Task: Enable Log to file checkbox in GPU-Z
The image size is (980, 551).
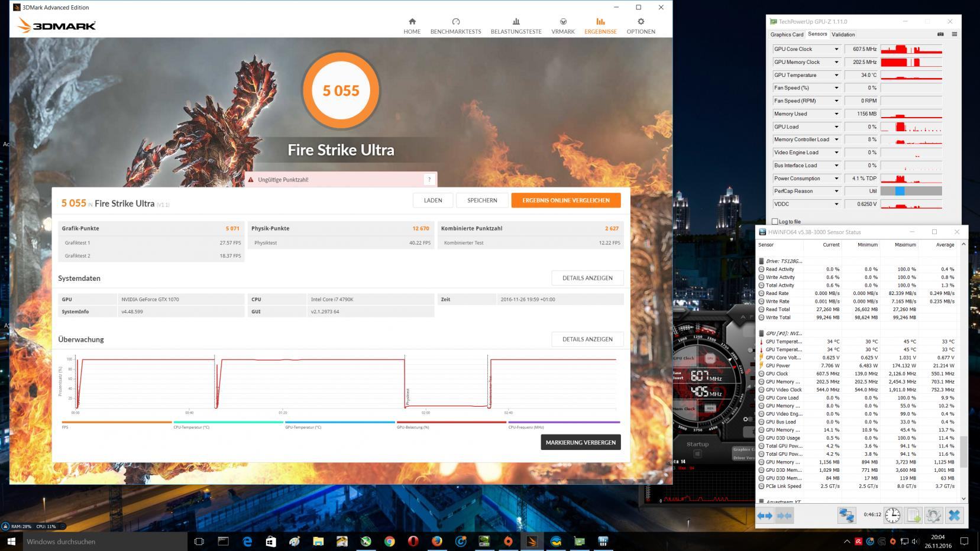Action: tap(775, 222)
